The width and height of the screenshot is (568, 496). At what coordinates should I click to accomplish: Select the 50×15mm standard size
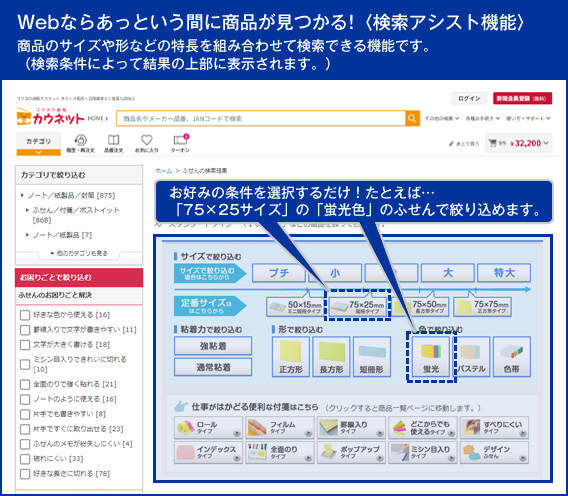295,307
